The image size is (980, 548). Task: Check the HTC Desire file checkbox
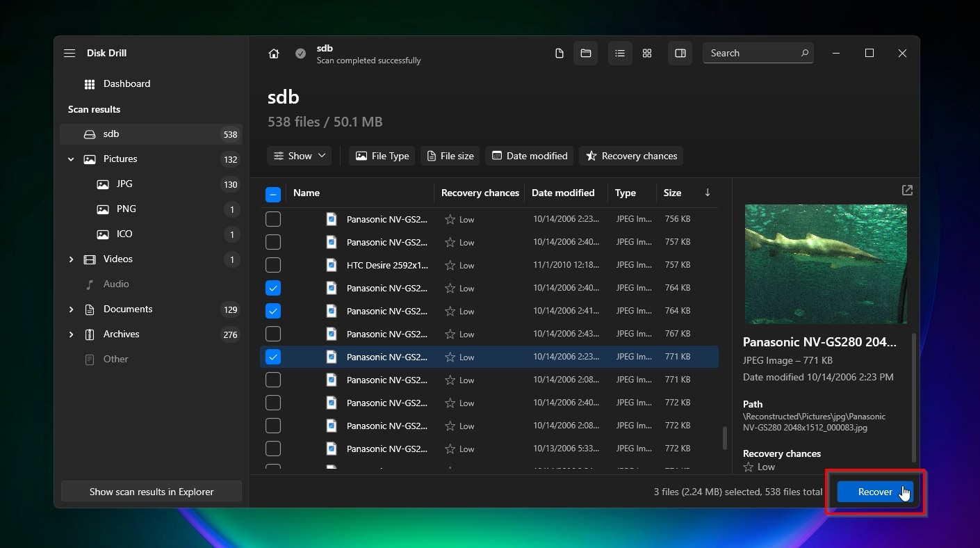tap(273, 265)
